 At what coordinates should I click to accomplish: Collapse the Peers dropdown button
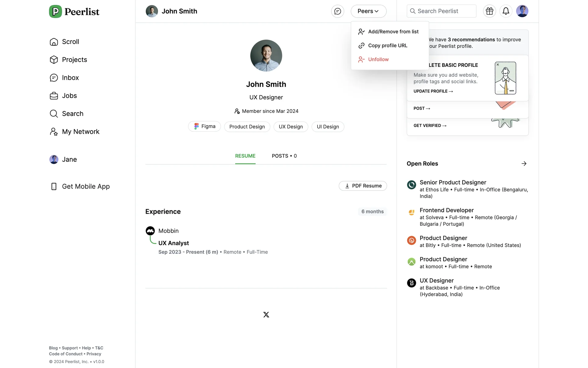pos(368,11)
